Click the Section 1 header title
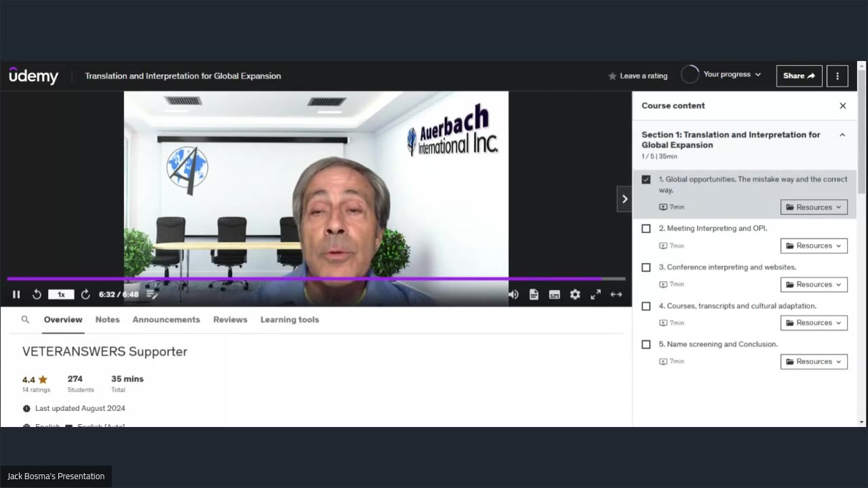Image resolution: width=868 pixels, height=488 pixels. click(731, 140)
